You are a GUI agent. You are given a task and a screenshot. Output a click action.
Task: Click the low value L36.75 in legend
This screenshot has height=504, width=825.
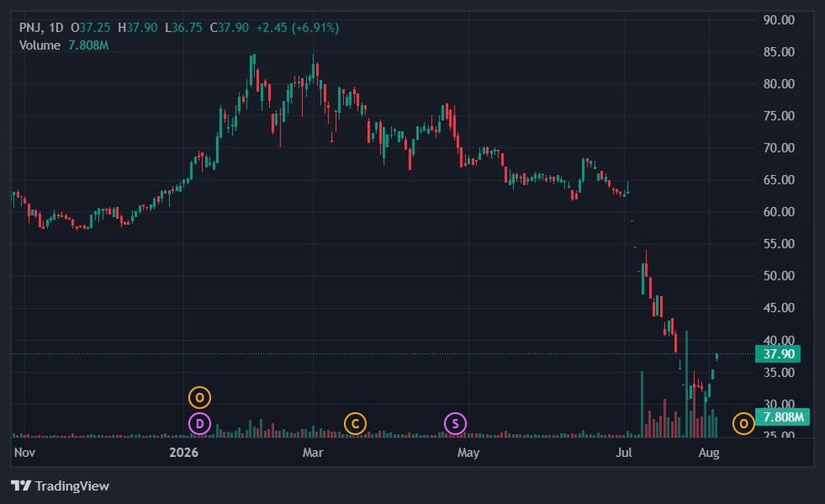(183, 28)
